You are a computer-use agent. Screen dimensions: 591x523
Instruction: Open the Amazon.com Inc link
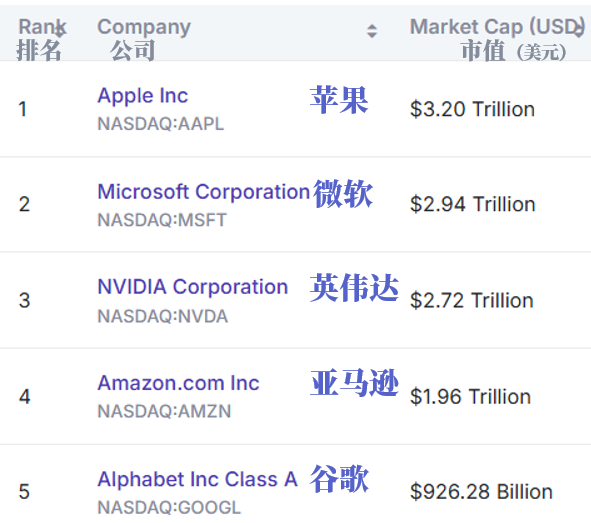pyautogui.click(x=178, y=383)
